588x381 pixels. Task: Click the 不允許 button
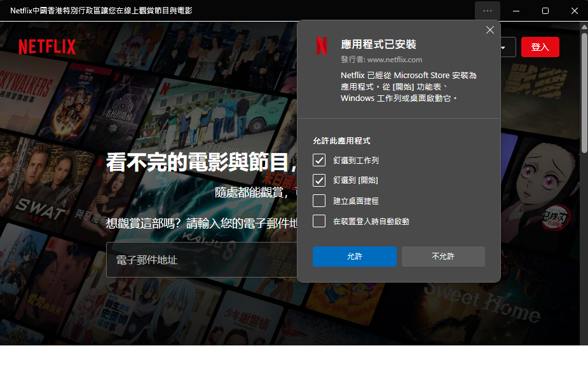tap(443, 257)
